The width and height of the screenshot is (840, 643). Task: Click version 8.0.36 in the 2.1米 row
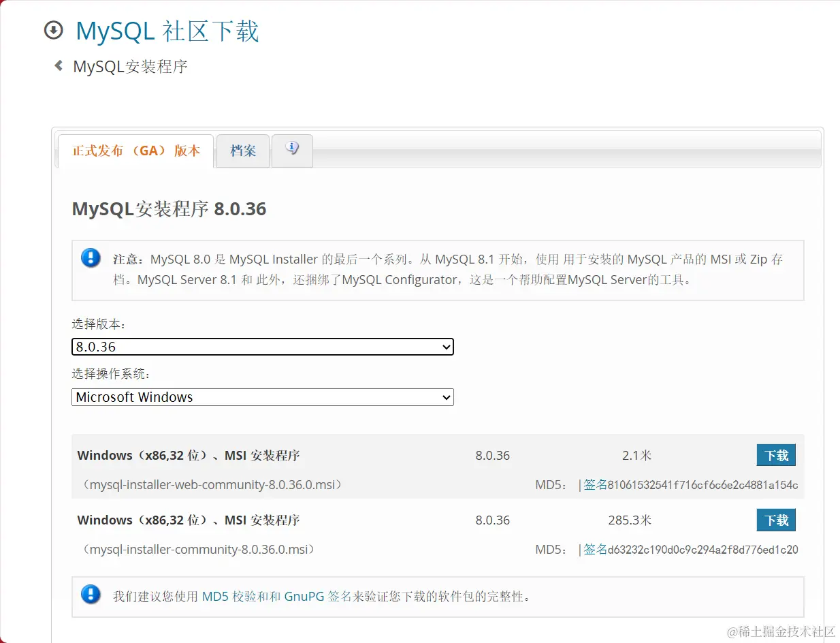493,456
